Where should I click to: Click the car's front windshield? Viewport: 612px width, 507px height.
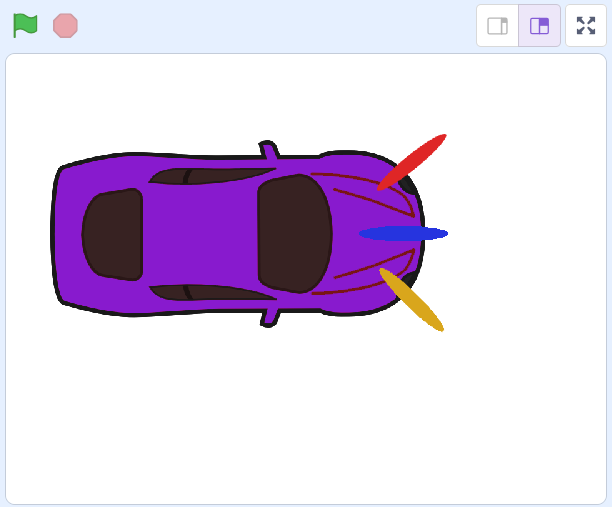(x=294, y=234)
